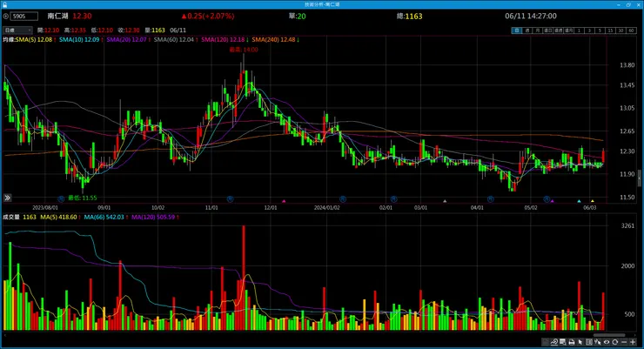
Task: Click the SMA(20) 12.07 legend label
Action: pyautogui.click(x=126, y=40)
